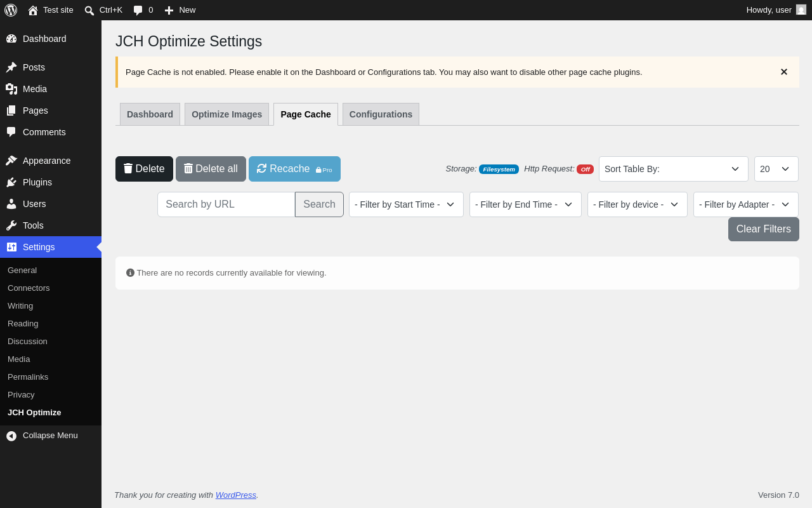Image resolution: width=812 pixels, height=508 pixels.
Task: Click the Tools wrench icon
Action: point(11,225)
